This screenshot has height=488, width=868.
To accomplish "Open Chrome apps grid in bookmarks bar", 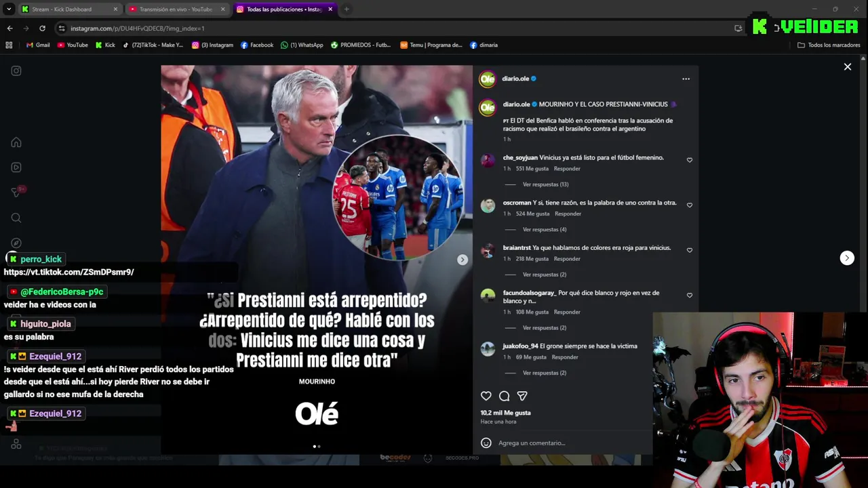I will coord(9,45).
